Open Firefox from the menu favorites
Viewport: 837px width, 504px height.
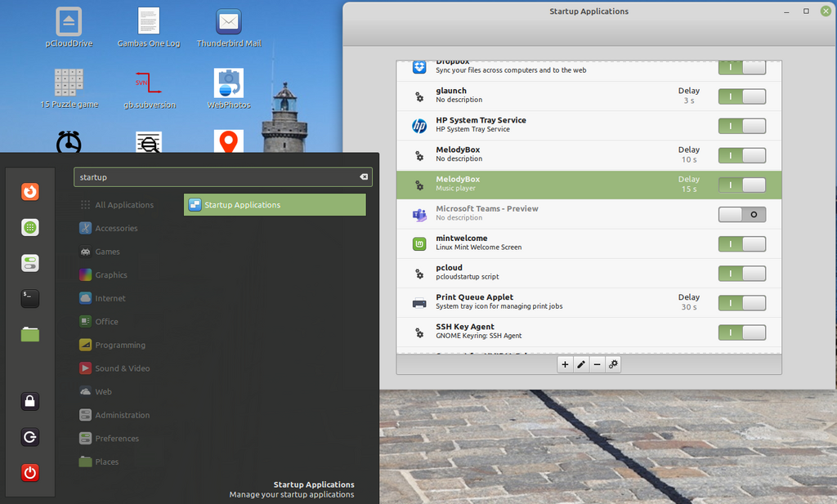[30, 191]
